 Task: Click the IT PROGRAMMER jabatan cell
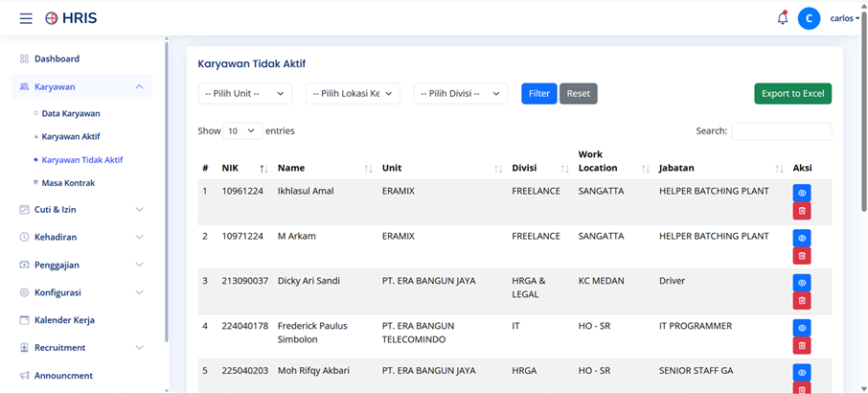tap(696, 326)
